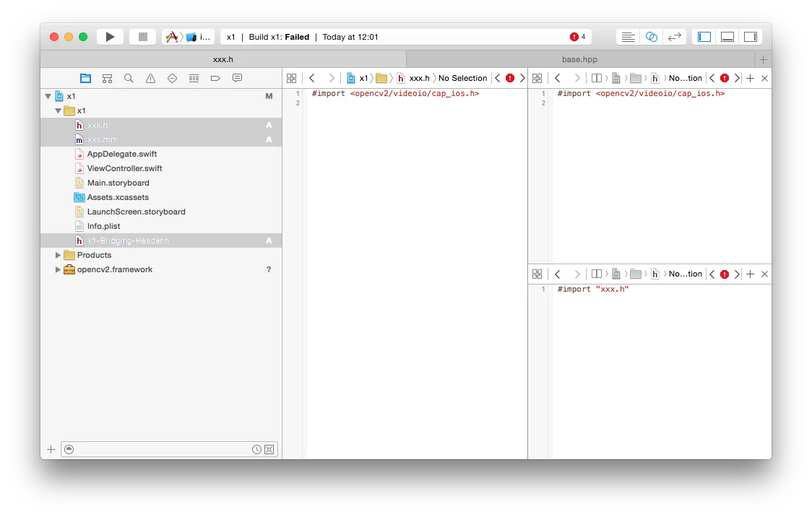This screenshot has height=517, width=812.
Task: Go forward in main editor history
Action: point(332,78)
